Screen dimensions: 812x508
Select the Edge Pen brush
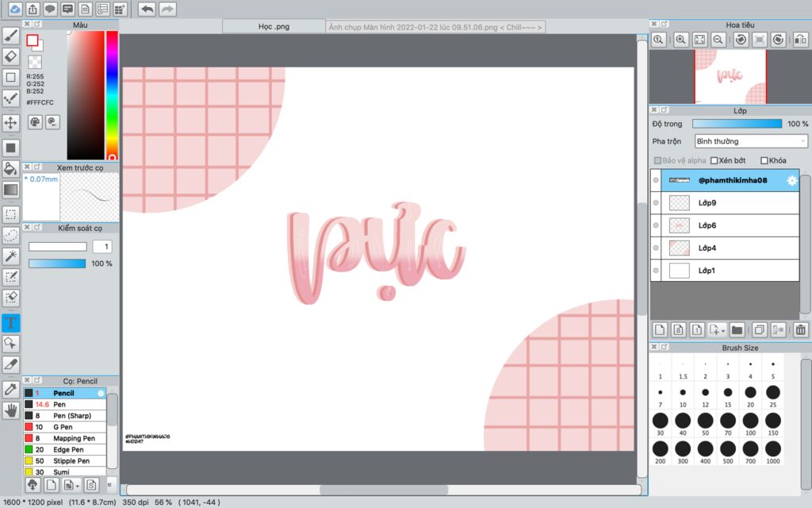click(x=65, y=449)
